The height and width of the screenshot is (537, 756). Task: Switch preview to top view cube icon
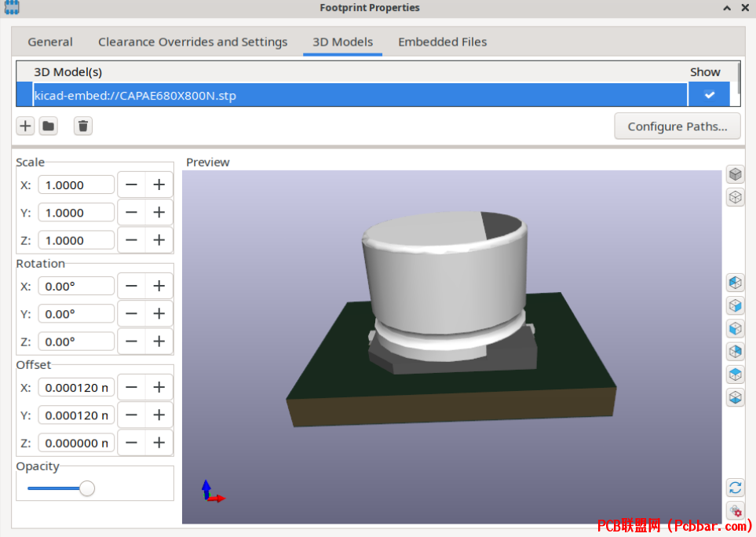[x=735, y=374]
